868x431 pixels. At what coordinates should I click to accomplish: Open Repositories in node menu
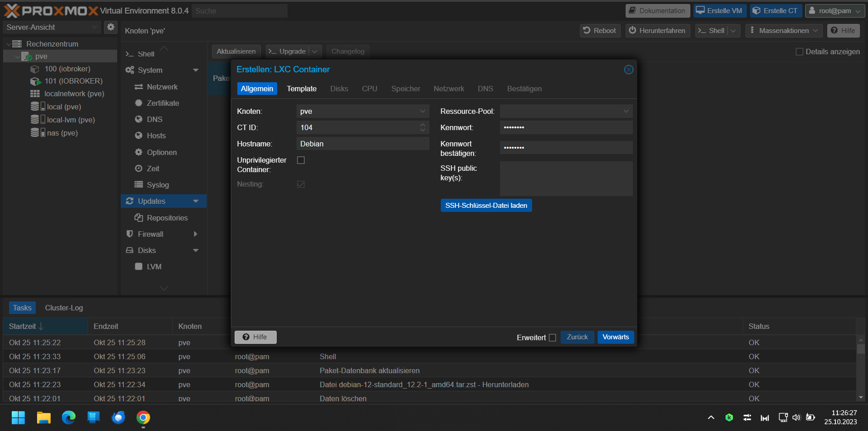(167, 218)
